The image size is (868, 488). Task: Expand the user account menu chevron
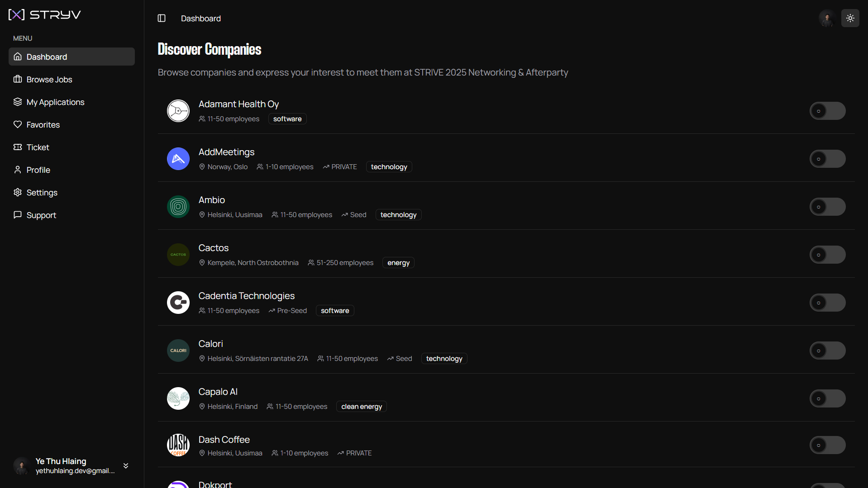pos(126,466)
